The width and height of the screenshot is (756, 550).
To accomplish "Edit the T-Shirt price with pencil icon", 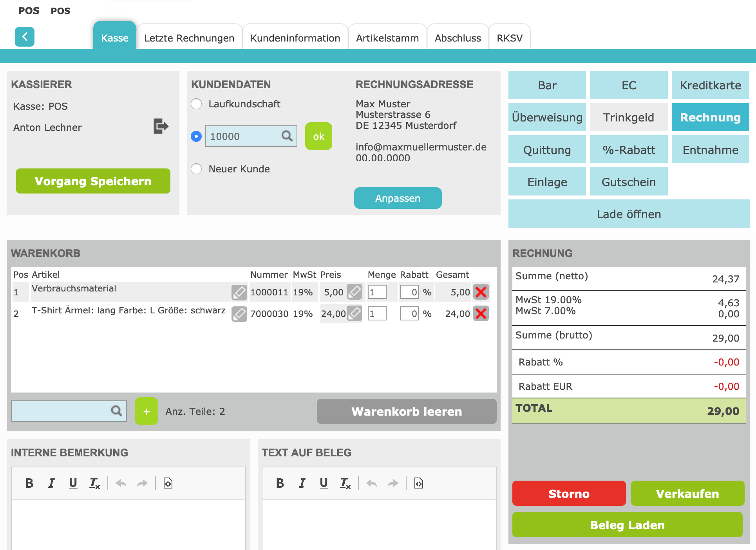I will (354, 313).
